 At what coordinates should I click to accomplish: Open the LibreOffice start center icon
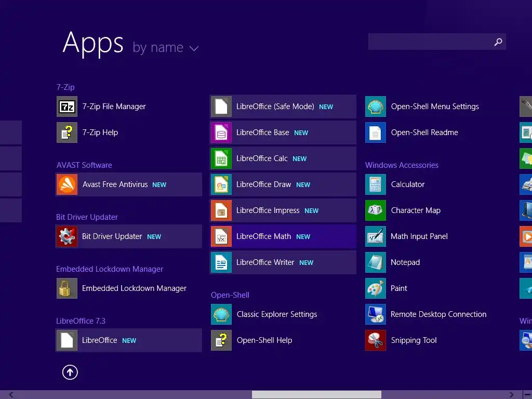(67, 340)
